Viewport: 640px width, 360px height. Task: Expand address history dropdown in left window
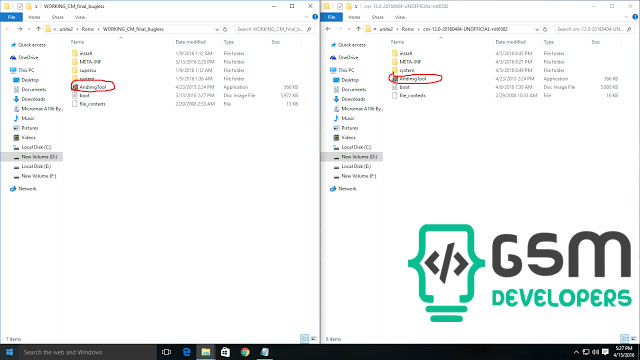tap(217, 29)
